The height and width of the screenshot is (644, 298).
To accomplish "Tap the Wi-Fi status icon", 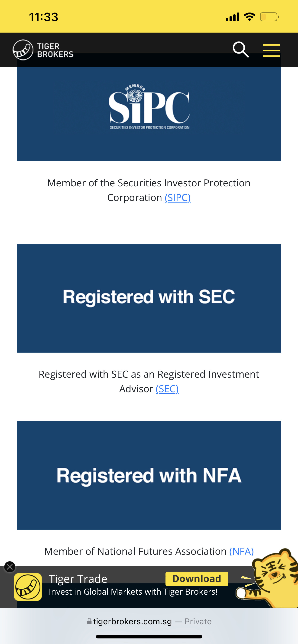I will point(249,17).
